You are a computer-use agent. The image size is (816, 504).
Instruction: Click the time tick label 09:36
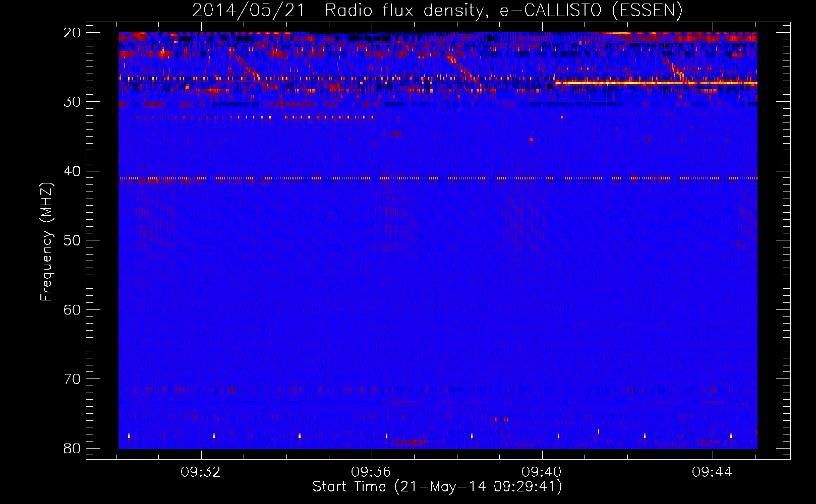[x=371, y=472]
